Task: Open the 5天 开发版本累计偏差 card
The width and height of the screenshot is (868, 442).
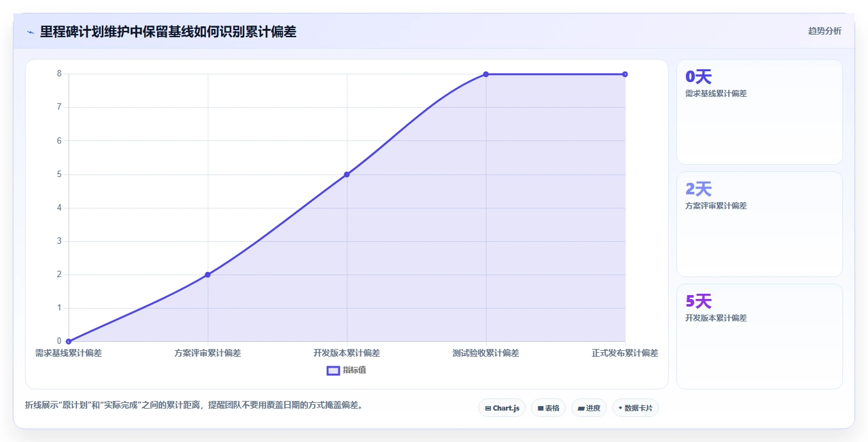Action: (x=760, y=336)
